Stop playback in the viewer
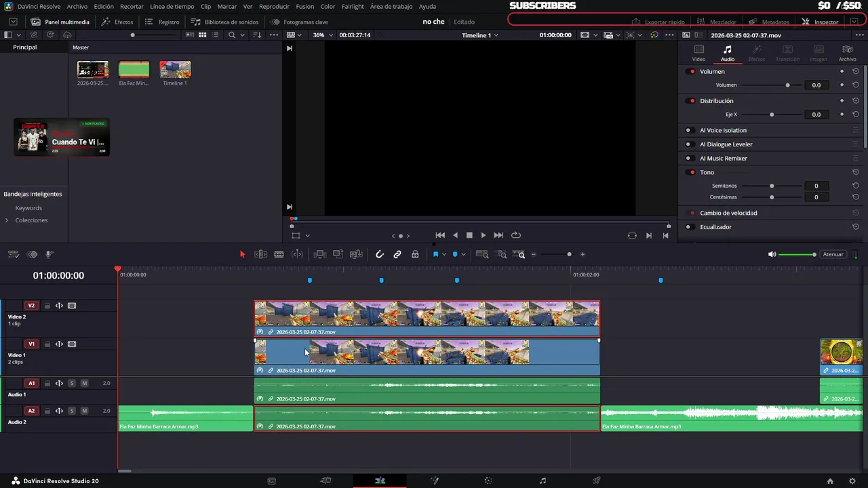Image resolution: width=868 pixels, height=488 pixels. point(469,235)
